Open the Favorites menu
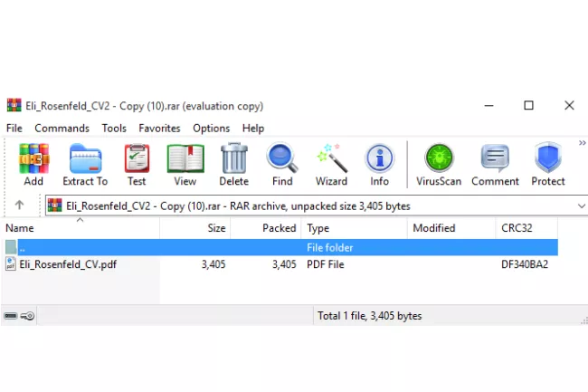This screenshot has width=588, height=392. pos(159,129)
